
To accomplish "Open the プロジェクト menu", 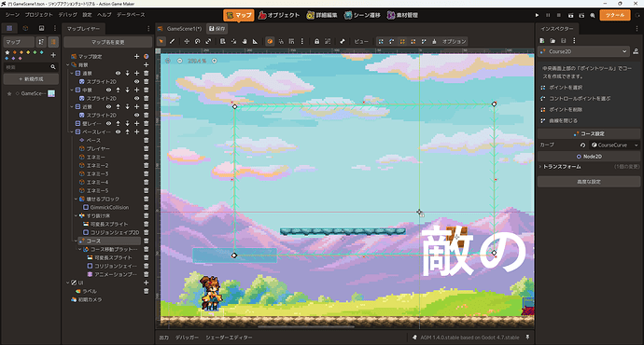I will 39,15.
